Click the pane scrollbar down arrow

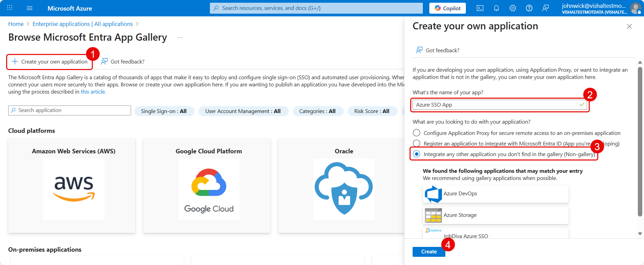(x=640, y=234)
